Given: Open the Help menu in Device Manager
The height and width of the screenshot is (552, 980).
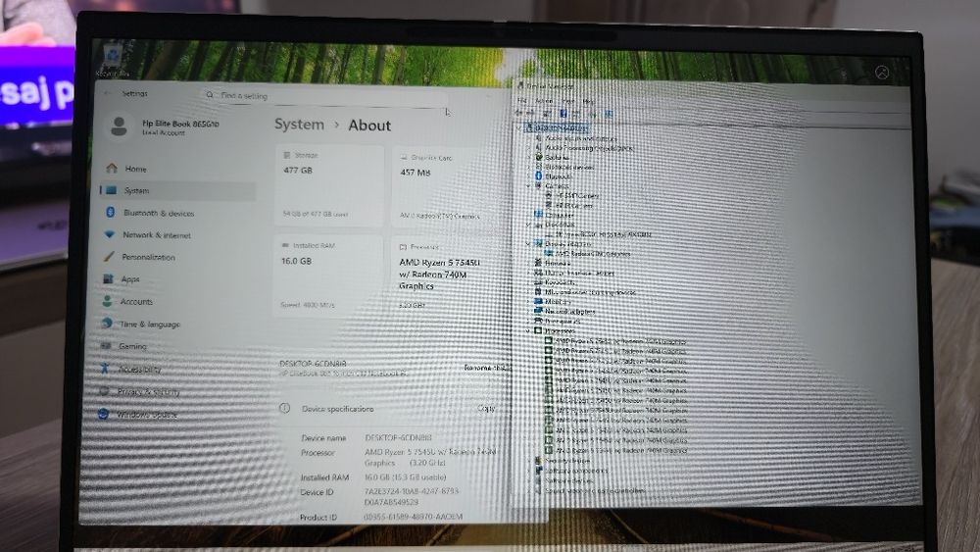Looking at the screenshot, I should point(588,101).
